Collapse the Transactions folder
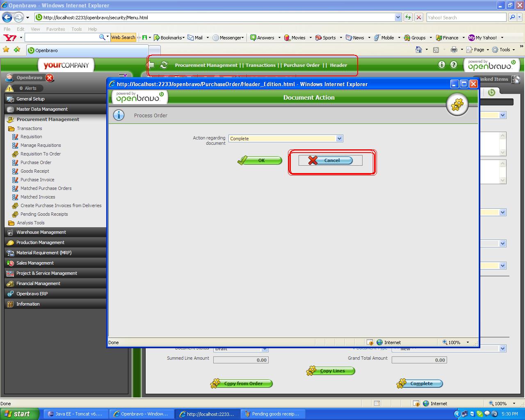This screenshot has height=420, width=525. [x=29, y=128]
